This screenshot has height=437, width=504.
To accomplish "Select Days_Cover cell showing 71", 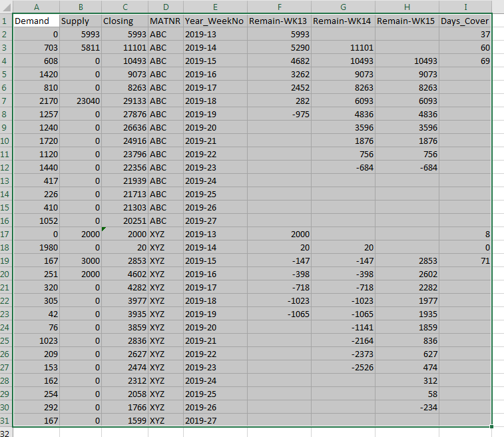I will pos(465,260).
